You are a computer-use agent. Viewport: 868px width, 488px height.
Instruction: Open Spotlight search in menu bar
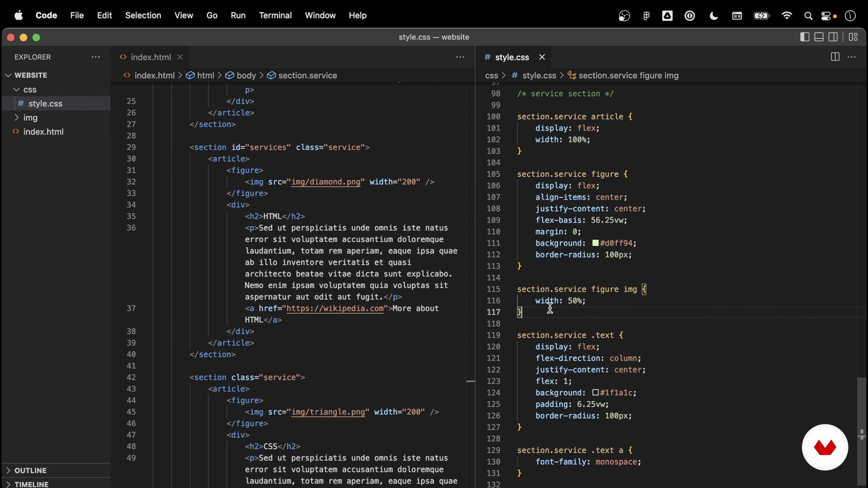coord(808,16)
